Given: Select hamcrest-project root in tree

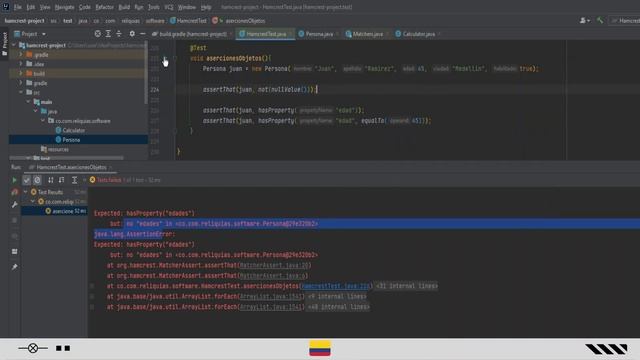Looking at the screenshot, I should [42, 45].
